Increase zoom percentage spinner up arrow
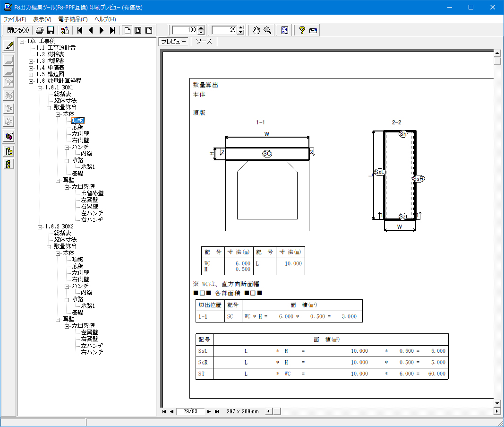 point(201,28)
